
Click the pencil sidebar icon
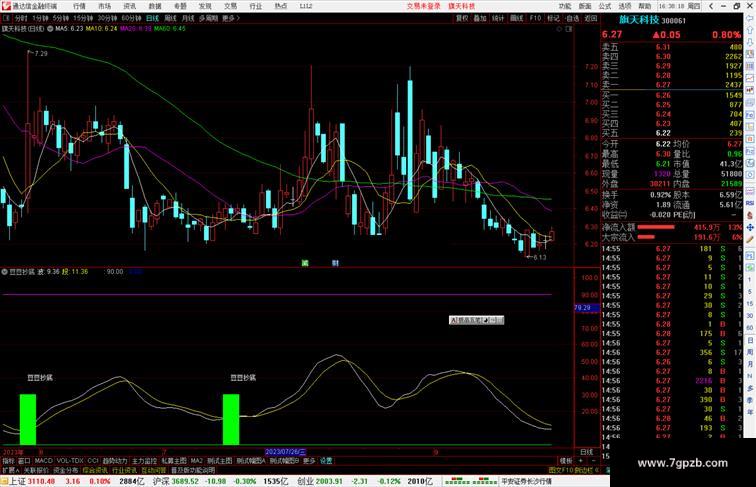click(x=750, y=239)
